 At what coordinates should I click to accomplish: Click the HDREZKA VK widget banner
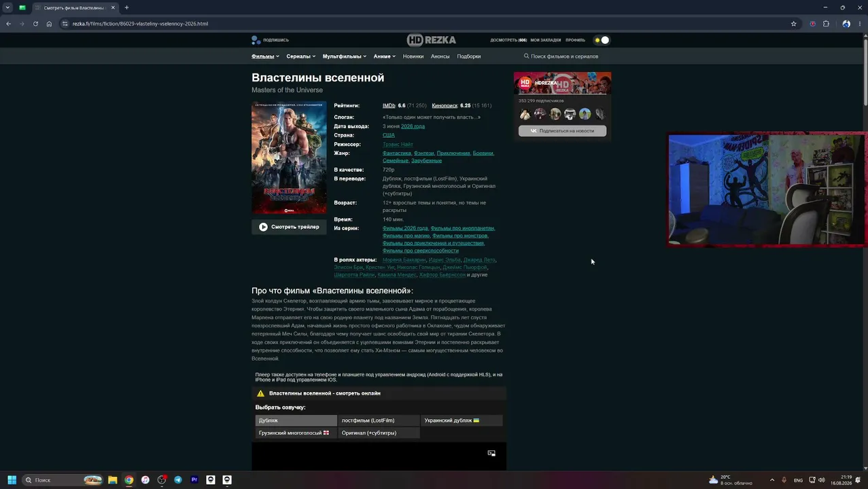click(x=562, y=83)
